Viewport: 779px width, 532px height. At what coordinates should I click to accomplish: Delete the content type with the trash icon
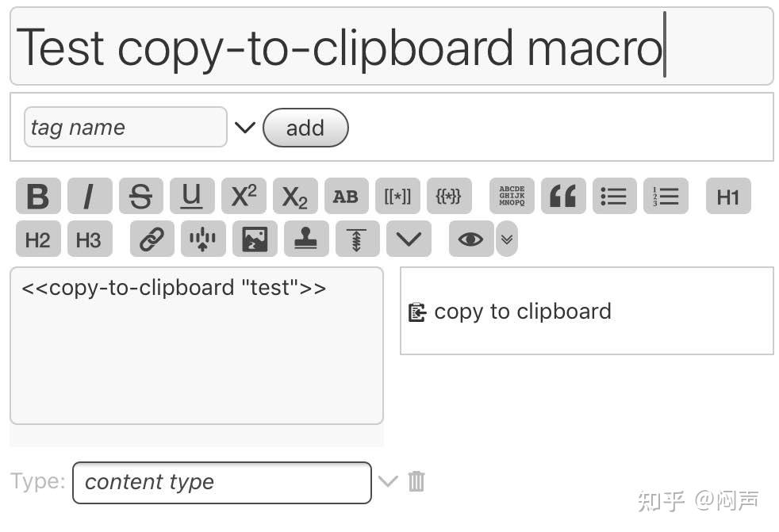click(x=416, y=481)
